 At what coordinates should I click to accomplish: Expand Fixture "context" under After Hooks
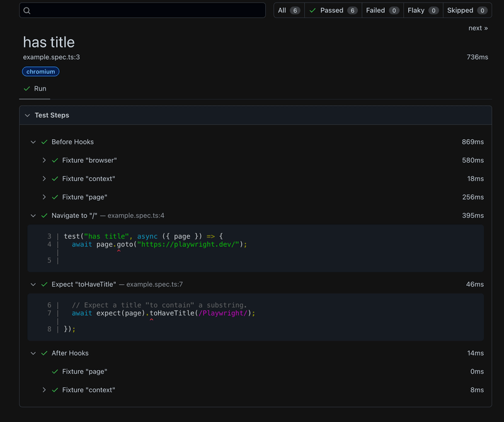[x=44, y=390]
